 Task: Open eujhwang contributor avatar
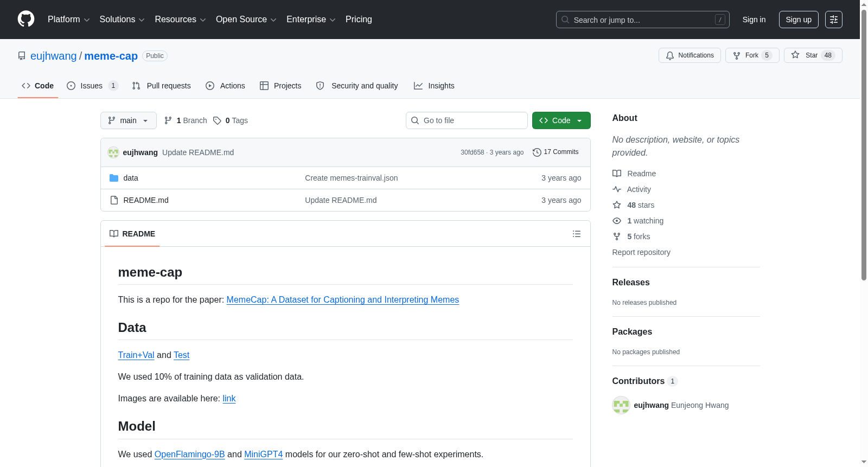click(x=621, y=405)
